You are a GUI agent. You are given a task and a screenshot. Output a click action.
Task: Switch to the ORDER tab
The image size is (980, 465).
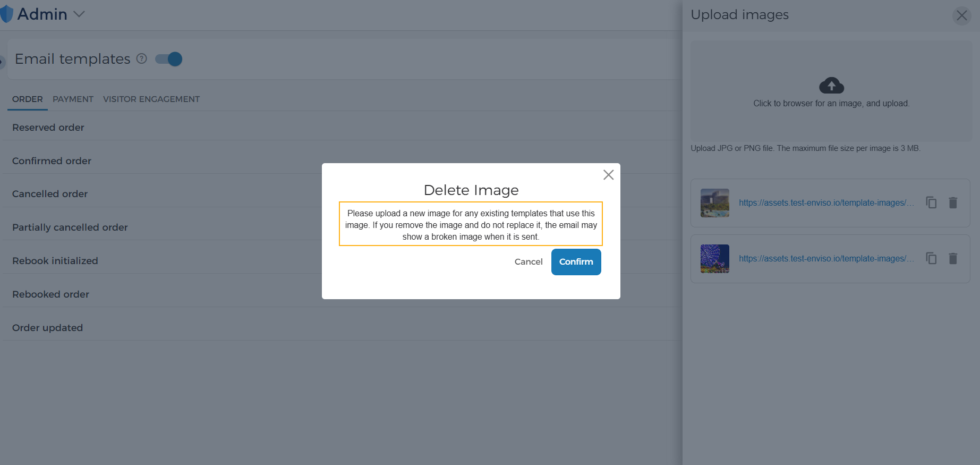28,99
